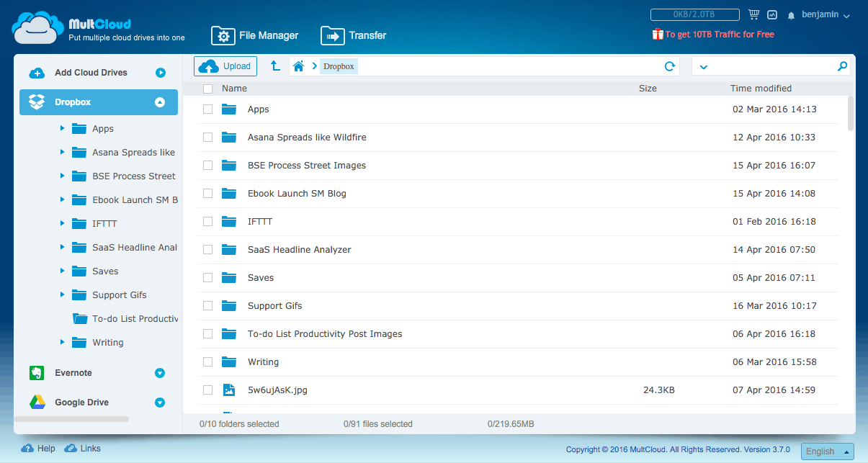Expand the Evernote drive section
868x463 pixels.
160,373
